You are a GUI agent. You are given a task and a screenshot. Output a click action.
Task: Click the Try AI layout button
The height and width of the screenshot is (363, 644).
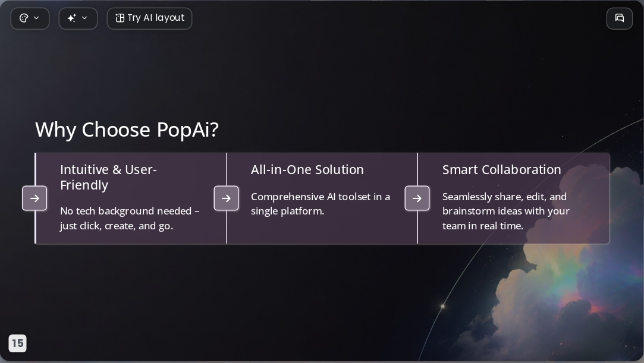(149, 18)
